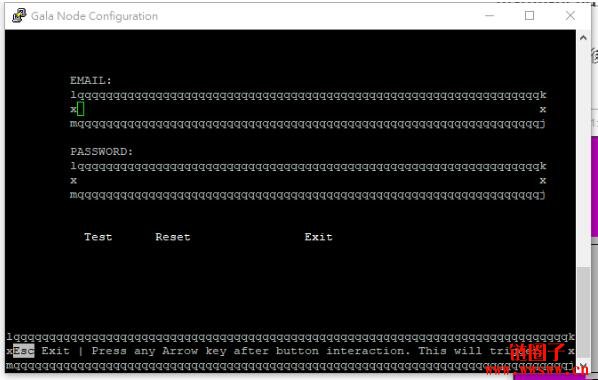Click the green cursor in the EMAIL field
This screenshot has height=380, width=598.
[80, 109]
